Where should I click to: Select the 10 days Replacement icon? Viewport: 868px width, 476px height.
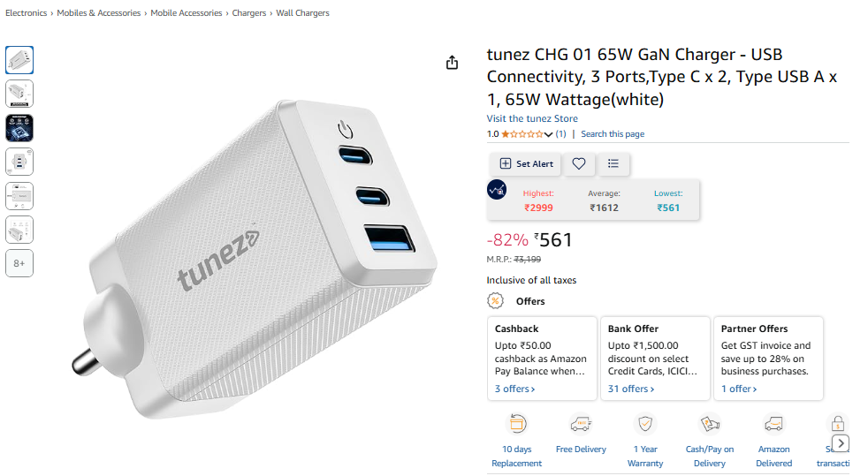(517, 424)
